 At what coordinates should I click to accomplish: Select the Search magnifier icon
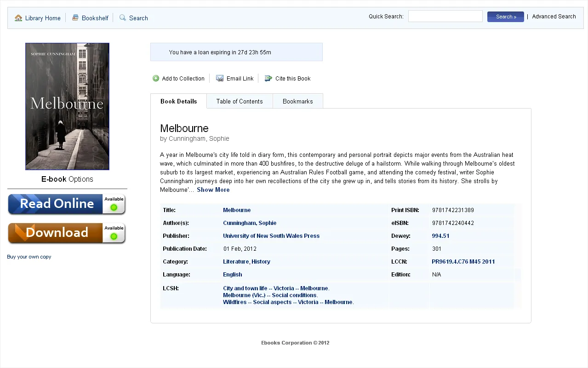(x=122, y=17)
